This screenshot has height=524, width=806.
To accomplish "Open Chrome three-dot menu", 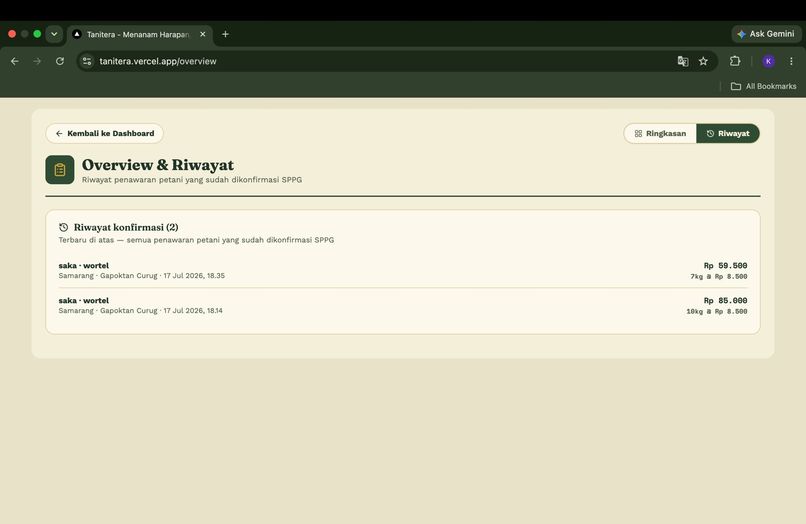I will 791,61.
